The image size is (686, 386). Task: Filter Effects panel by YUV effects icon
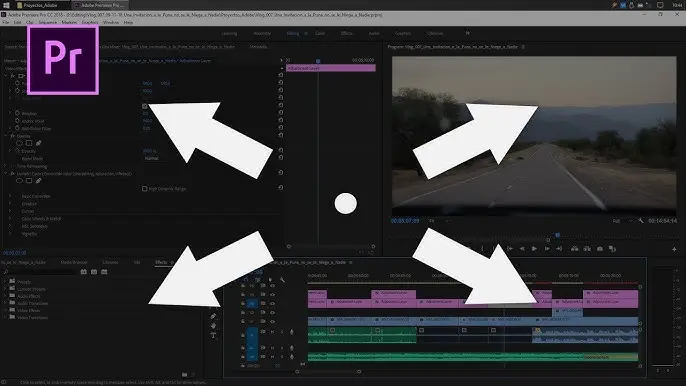click(x=104, y=272)
